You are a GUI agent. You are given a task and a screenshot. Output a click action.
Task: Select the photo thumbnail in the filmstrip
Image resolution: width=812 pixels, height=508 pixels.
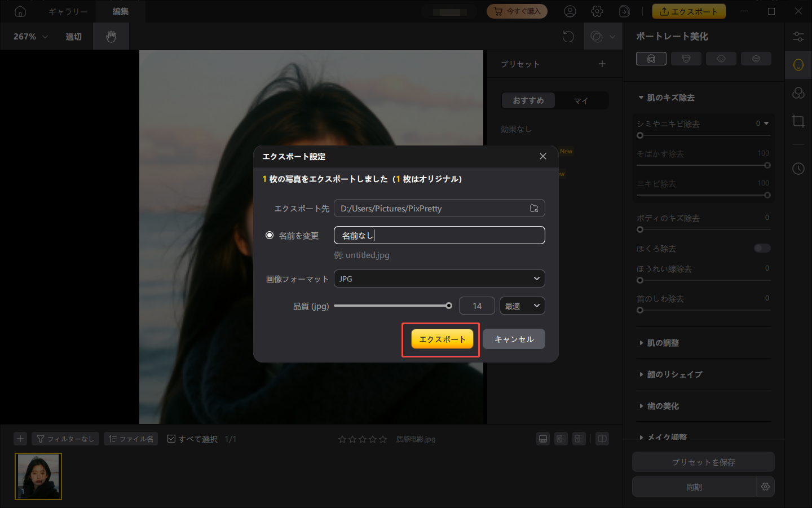click(x=38, y=476)
